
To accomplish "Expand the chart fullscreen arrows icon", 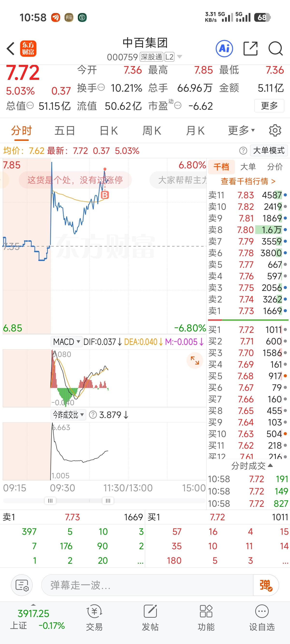I will point(195,360).
